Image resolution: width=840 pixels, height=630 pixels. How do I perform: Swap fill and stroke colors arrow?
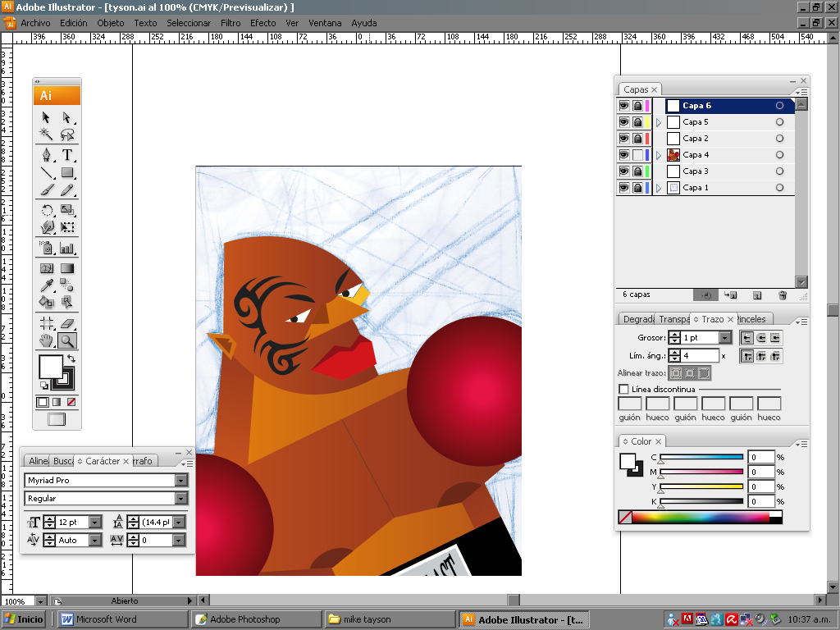tap(71, 358)
